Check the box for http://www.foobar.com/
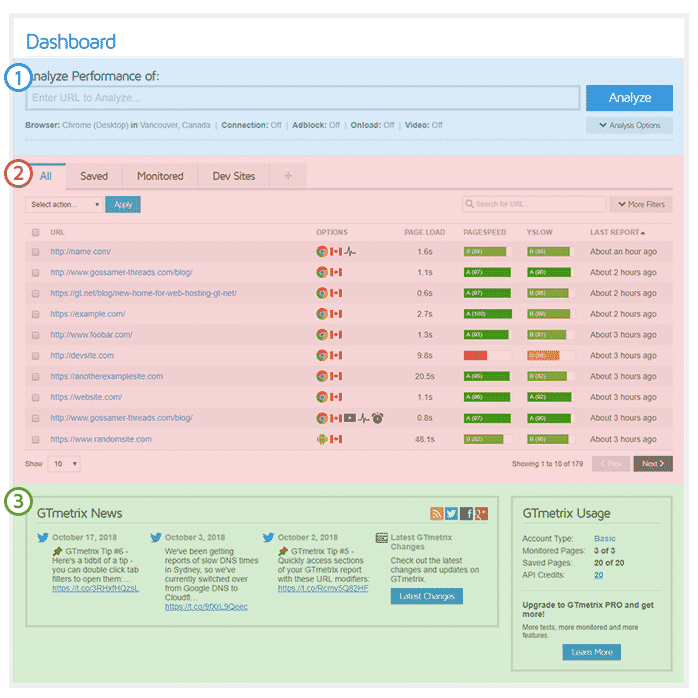Screen dimensions: 698x698 click(36, 335)
